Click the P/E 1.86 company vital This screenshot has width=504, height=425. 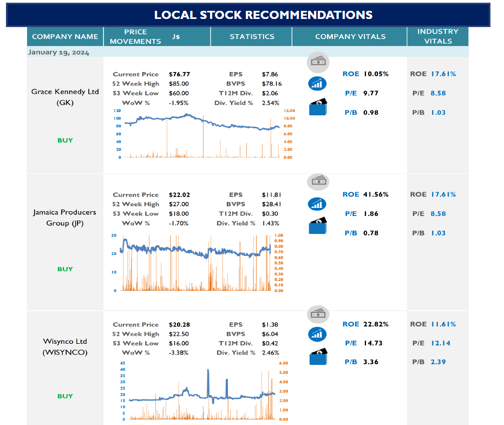click(x=362, y=214)
